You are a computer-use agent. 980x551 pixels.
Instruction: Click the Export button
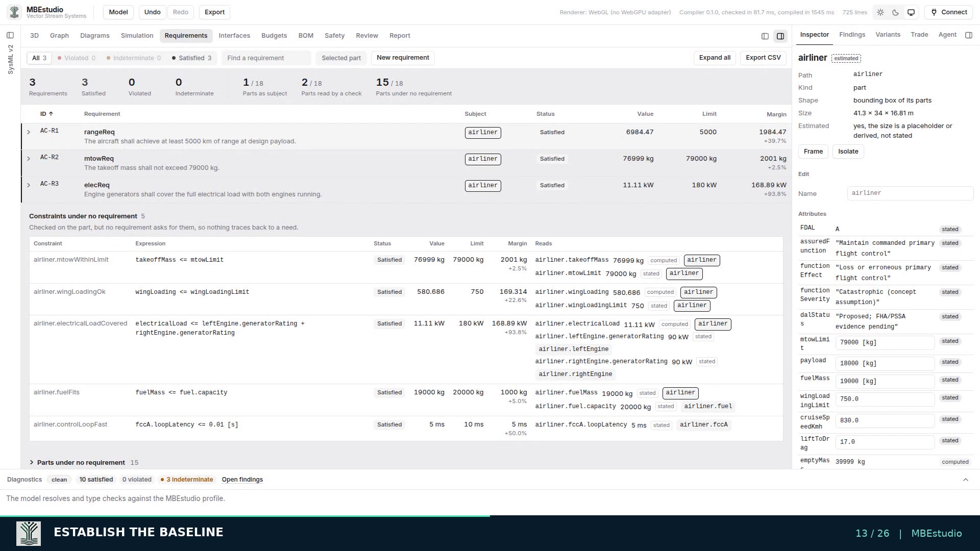214,12
